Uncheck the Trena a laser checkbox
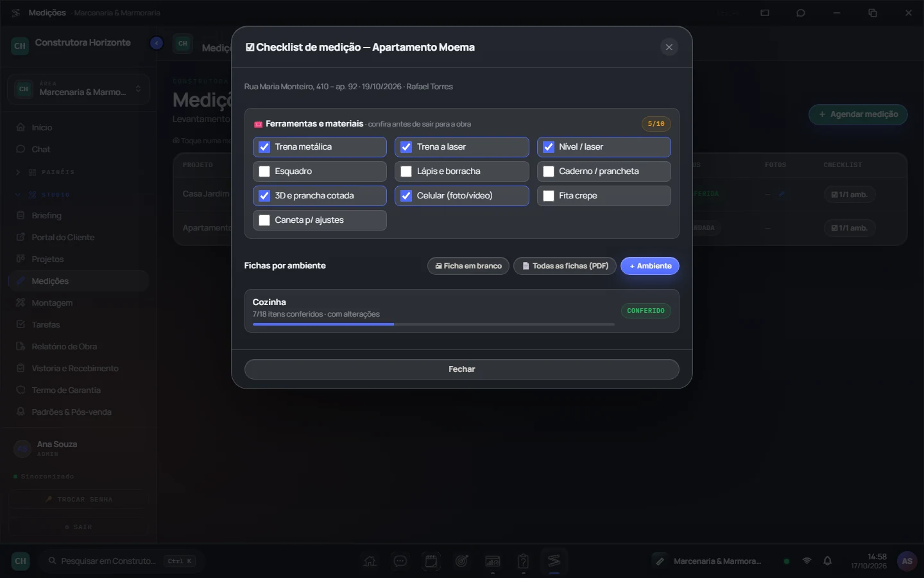Image resolution: width=924 pixels, height=578 pixels. pyautogui.click(x=406, y=147)
